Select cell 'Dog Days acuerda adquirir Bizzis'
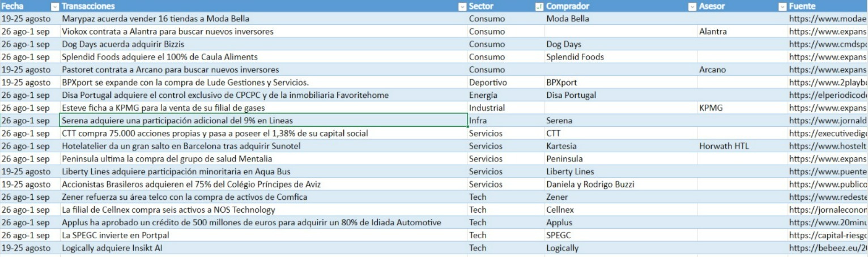The width and height of the screenshot is (868, 257). tap(263, 44)
